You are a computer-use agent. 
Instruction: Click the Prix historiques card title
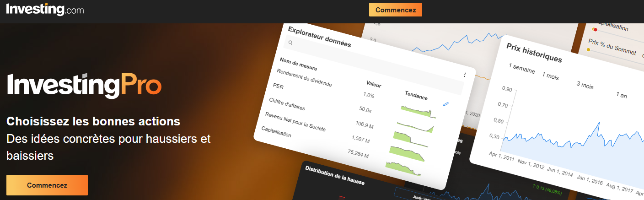(x=534, y=52)
